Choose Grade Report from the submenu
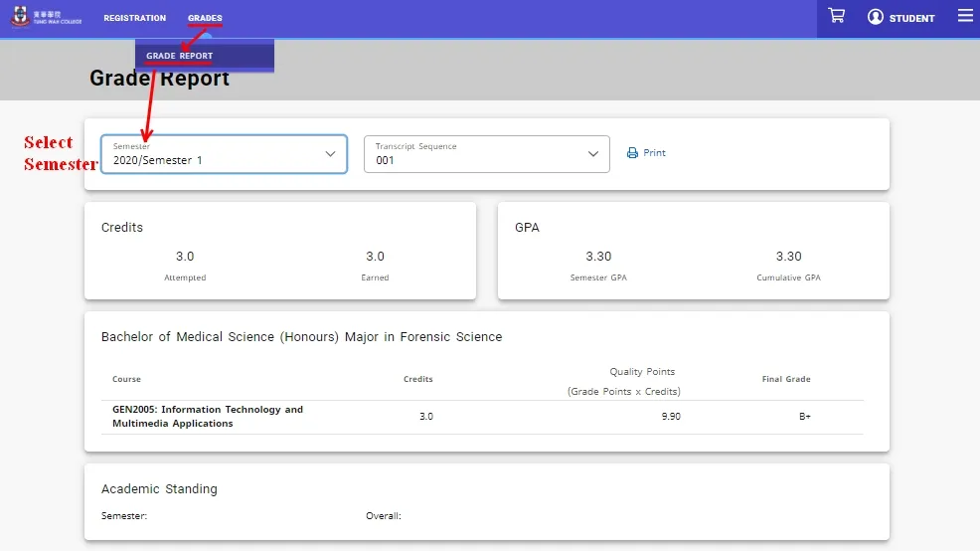 coord(180,56)
